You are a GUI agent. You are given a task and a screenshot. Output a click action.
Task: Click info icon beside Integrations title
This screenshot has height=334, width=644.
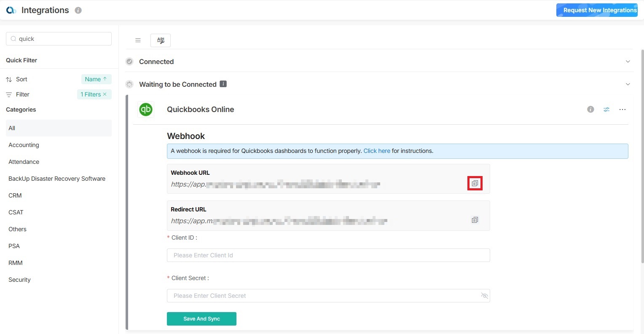(78, 11)
